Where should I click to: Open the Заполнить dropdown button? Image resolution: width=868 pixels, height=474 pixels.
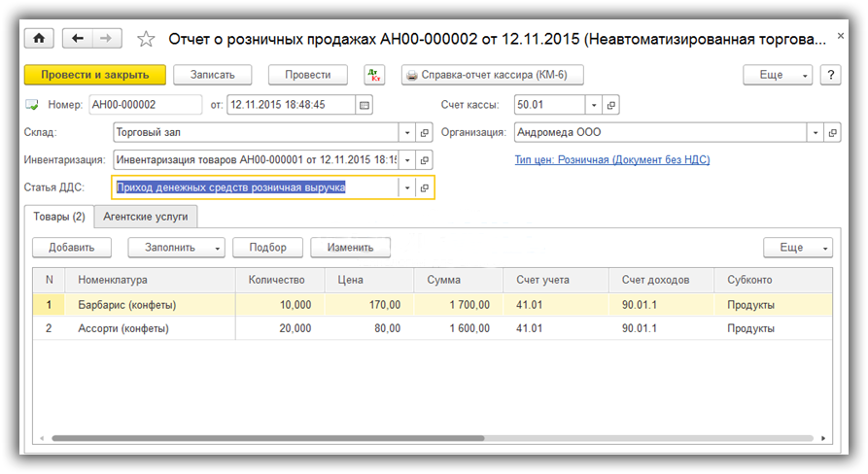pos(176,248)
